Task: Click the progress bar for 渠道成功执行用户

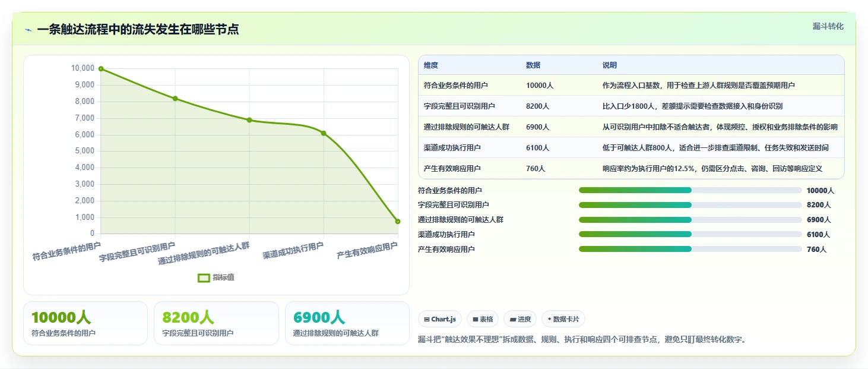Action: pos(690,234)
